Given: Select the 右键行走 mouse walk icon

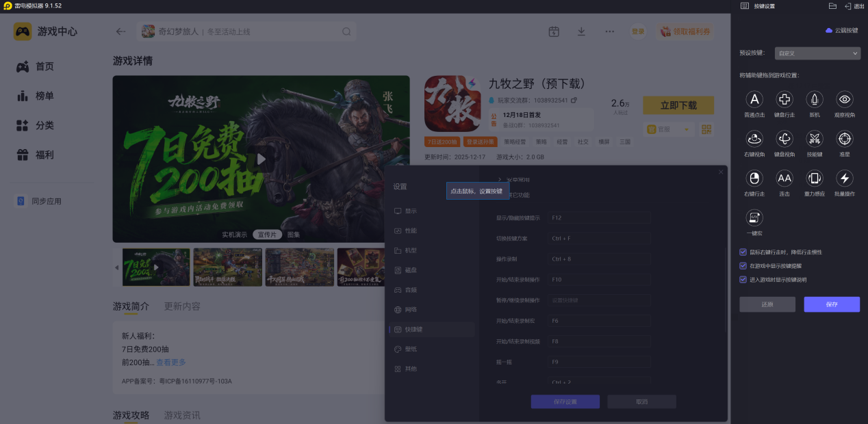Looking at the screenshot, I should pos(754,178).
